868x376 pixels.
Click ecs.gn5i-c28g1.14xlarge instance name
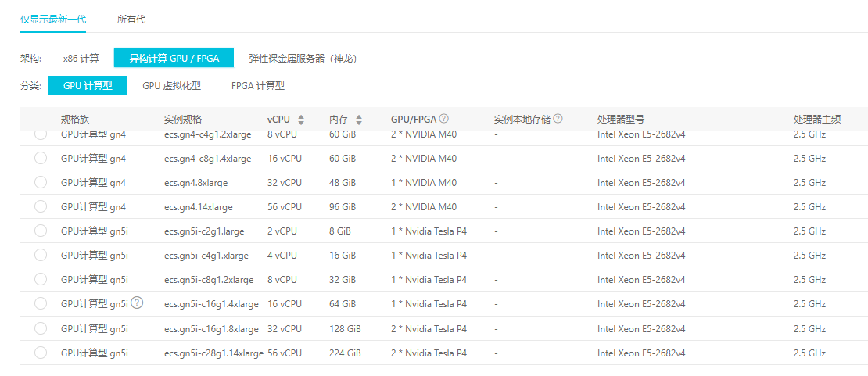[x=213, y=353]
